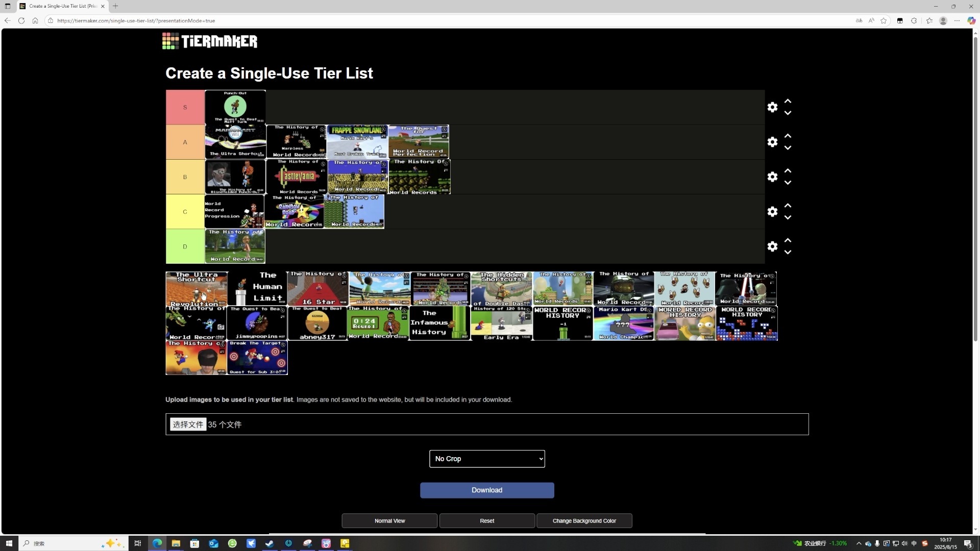This screenshot has height=551, width=980.
Task: Select World Record Progression thumbnail in C tier
Action: pyautogui.click(x=234, y=211)
